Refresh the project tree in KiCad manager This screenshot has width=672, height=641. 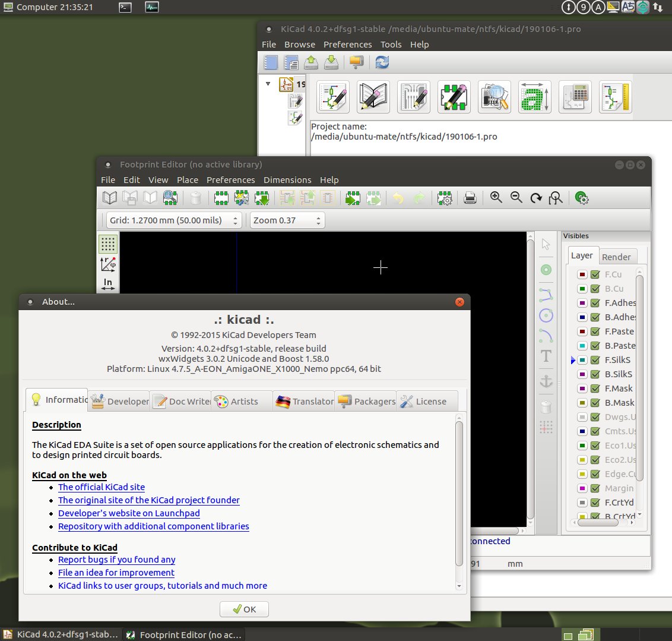pos(382,62)
